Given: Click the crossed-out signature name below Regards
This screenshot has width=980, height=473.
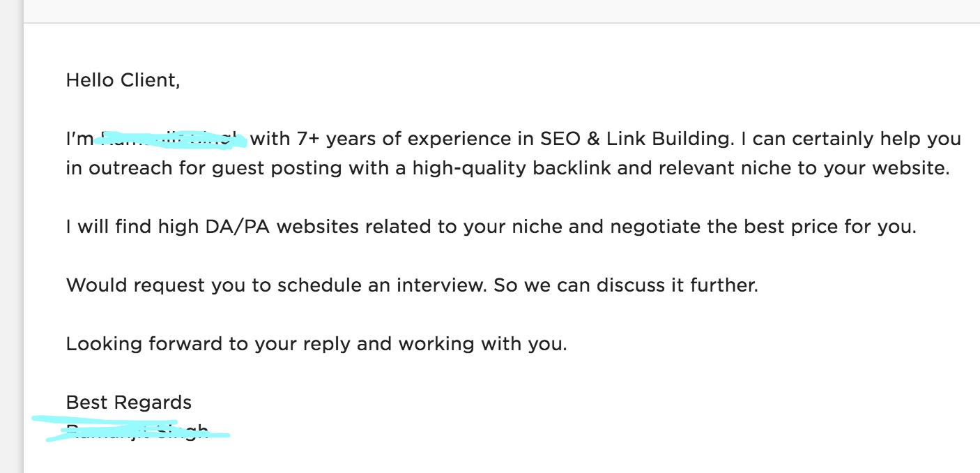Looking at the screenshot, I should click(137, 430).
